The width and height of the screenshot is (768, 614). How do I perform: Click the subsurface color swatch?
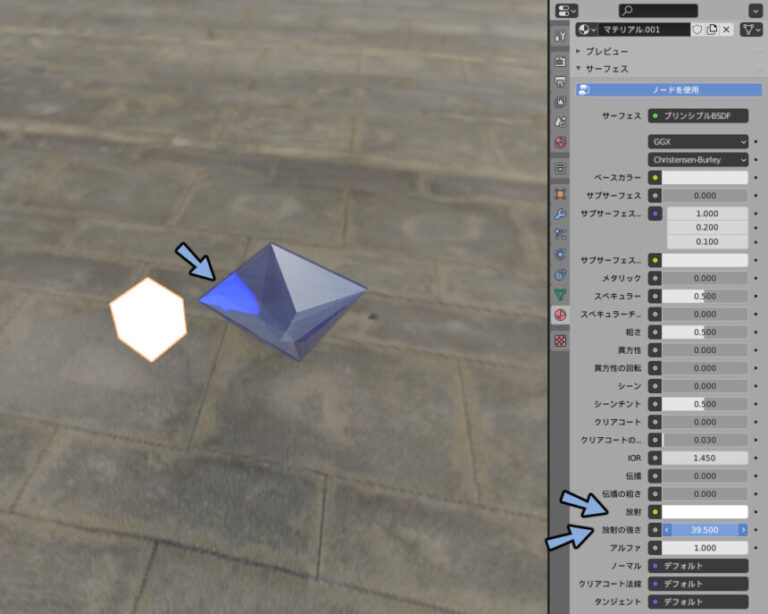705,260
